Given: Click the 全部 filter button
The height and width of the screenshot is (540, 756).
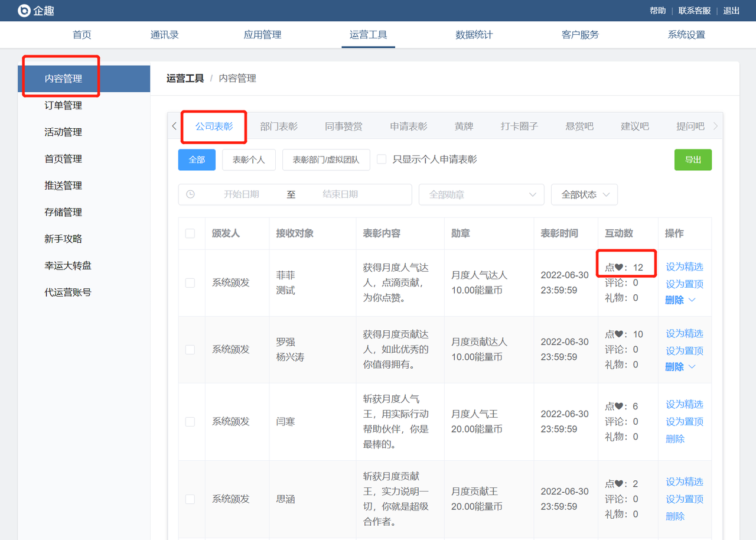Looking at the screenshot, I should click(x=197, y=160).
